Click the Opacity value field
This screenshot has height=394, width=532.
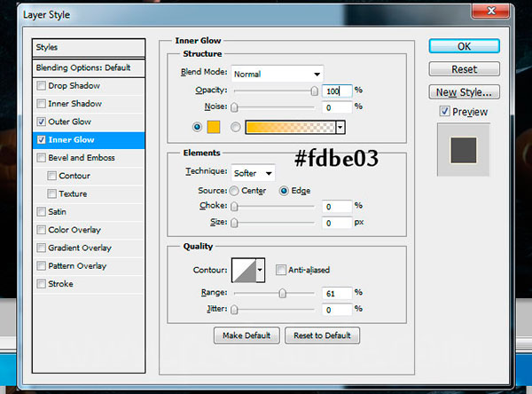coord(337,91)
